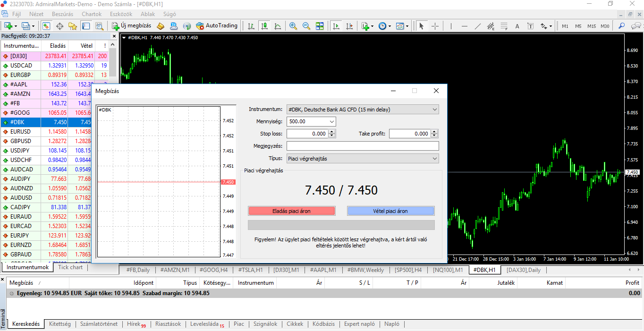The image size is (644, 331).
Task: Switch chart to line chart icon
Action: pos(278,26)
